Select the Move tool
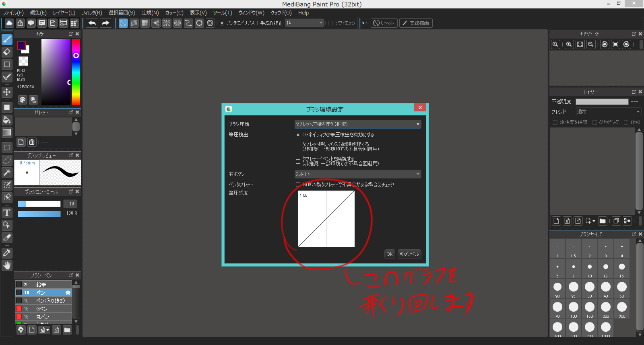 pos(7,92)
